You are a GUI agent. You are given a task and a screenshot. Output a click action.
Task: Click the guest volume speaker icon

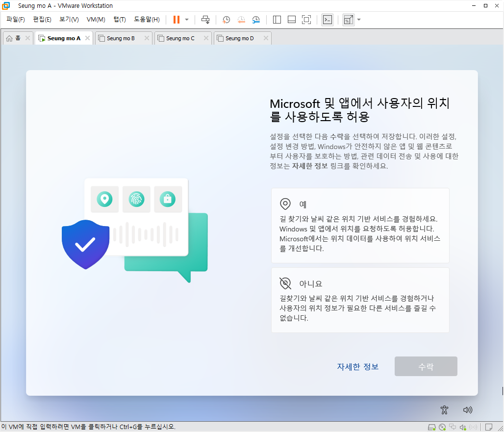pos(468,410)
